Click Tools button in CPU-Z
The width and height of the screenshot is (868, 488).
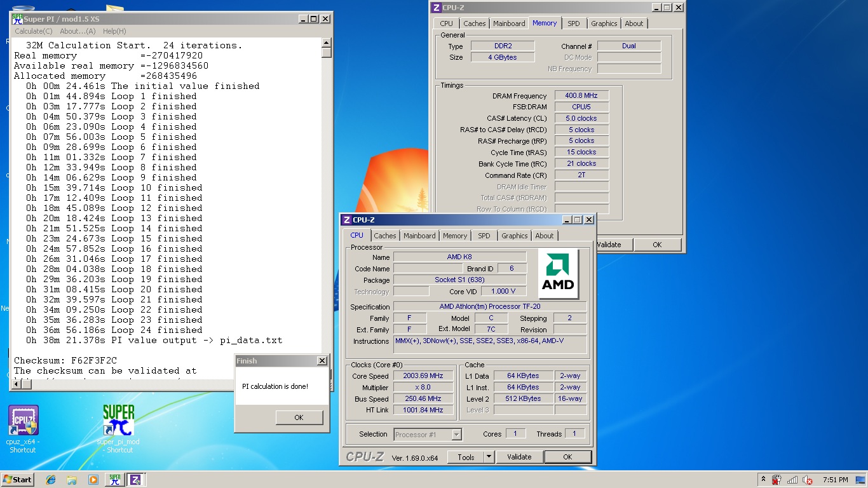466,457
